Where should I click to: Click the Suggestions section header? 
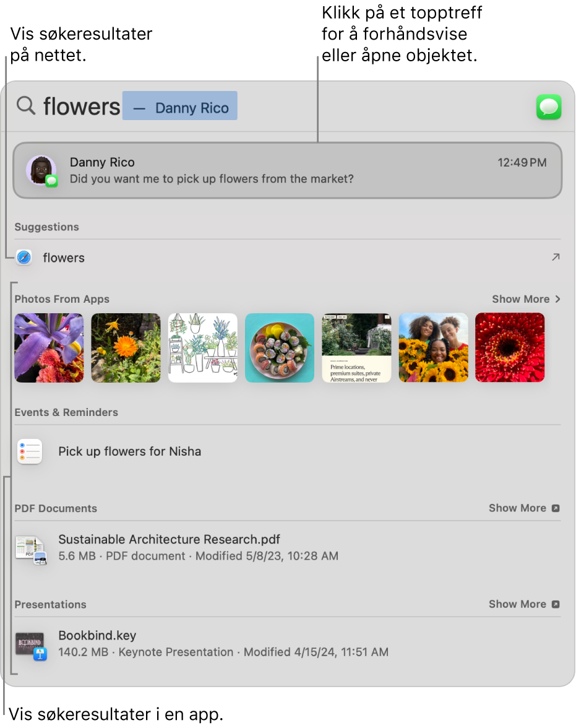click(x=47, y=227)
